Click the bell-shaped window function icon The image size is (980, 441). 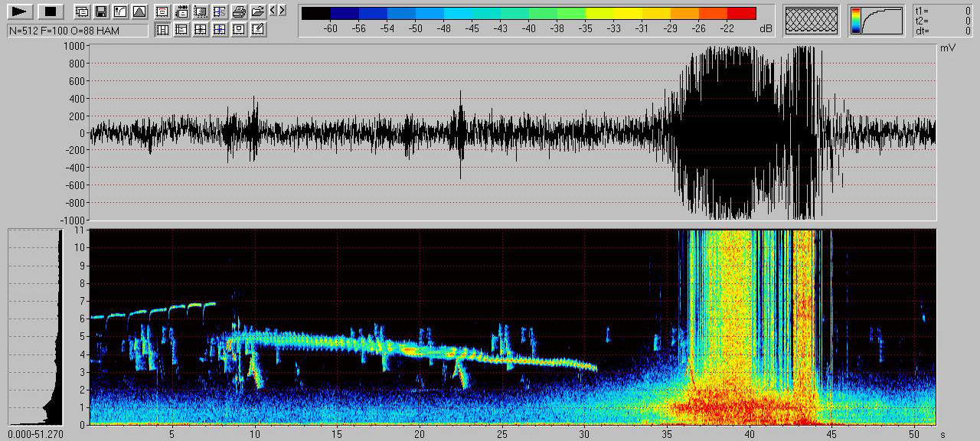pyautogui.click(x=139, y=11)
